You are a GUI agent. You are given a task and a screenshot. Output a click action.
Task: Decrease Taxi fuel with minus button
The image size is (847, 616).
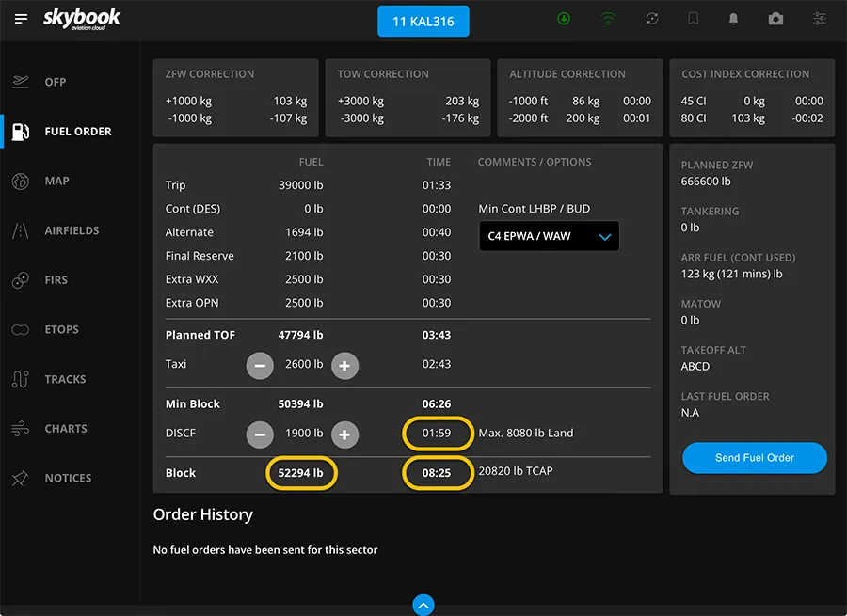(x=260, y=365)
